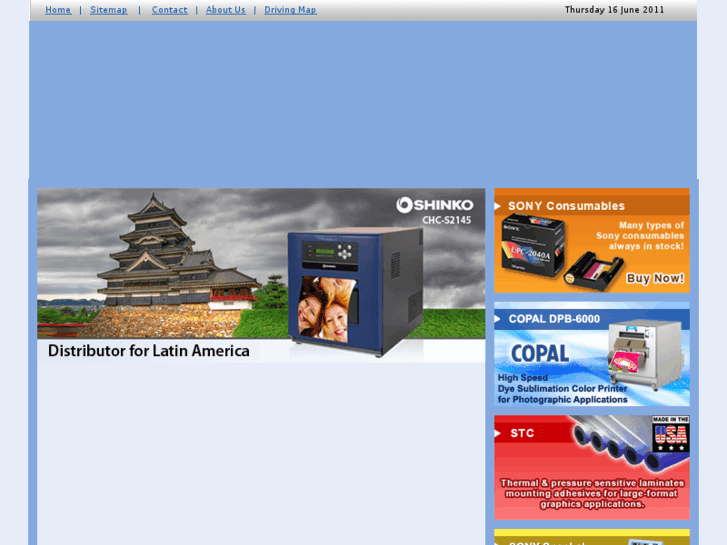Viewport: 727px width, 545px height.
Task: Click the Buy Now! text
Action: [x=655, y=278]
